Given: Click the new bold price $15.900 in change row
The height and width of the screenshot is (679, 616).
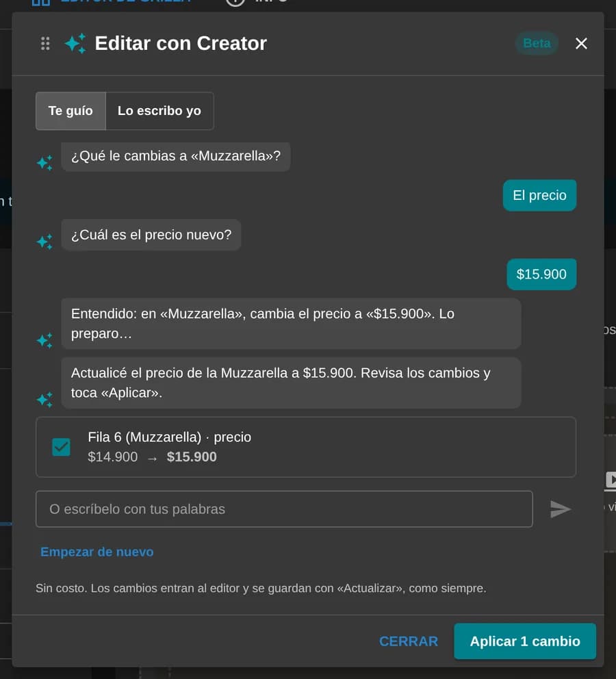Looking at the screenshot, I should 192,457.
